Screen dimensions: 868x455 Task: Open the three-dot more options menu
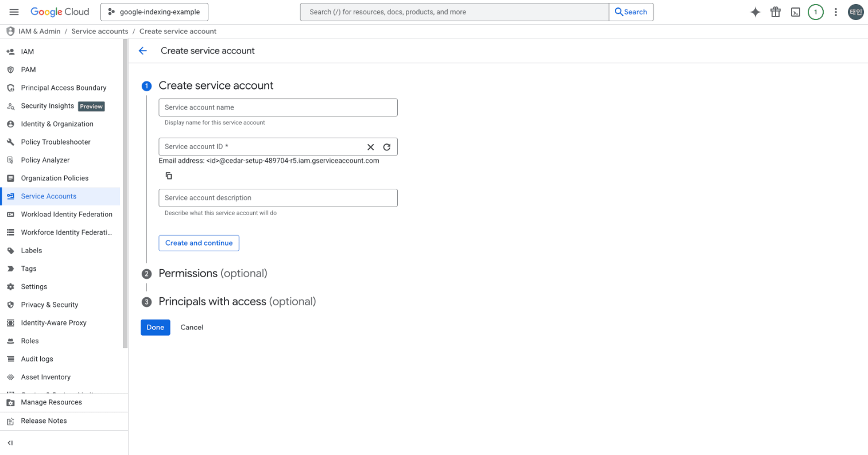pos(836,12)
